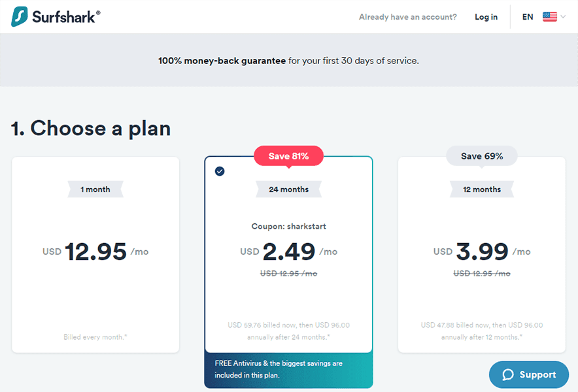Click the Surfshark logo icon

pos(20,16)
